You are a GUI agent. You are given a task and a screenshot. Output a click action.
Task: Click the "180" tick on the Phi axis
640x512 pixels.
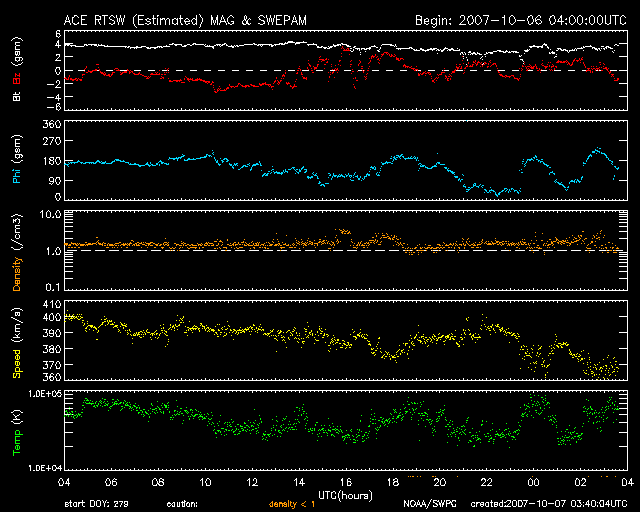pyautogui.click(x=52, y=161)
